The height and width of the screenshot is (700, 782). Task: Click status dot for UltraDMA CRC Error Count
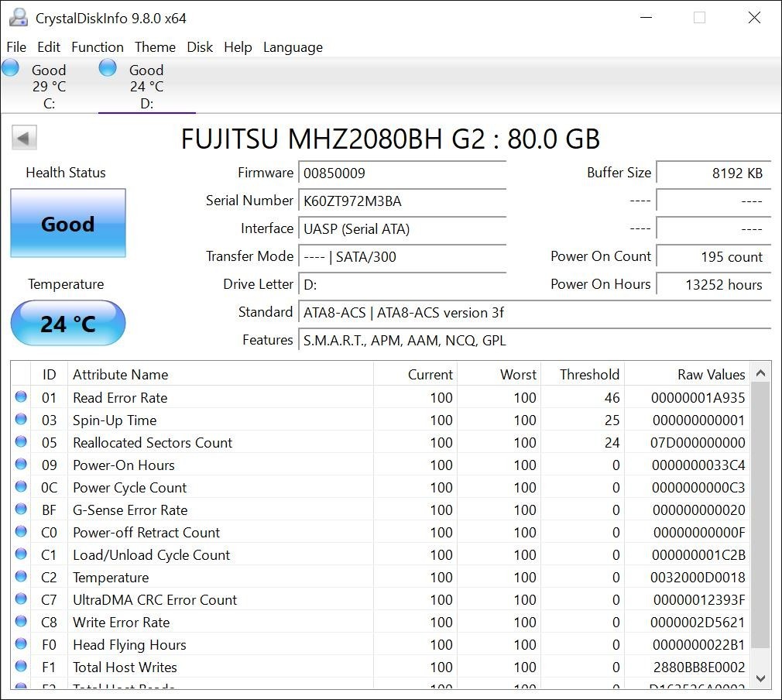tap(21, 599)
